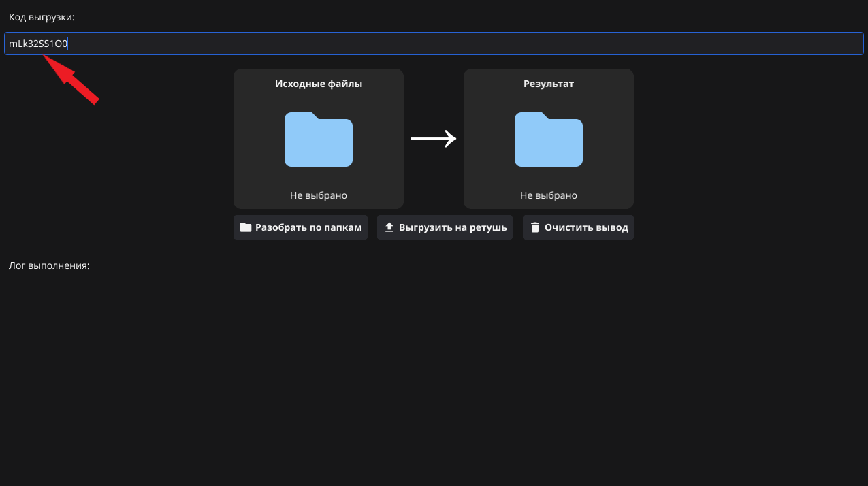Click the Результат card title
The height and width of the screenshot is (486, 868).
click(x=548, y=84)
